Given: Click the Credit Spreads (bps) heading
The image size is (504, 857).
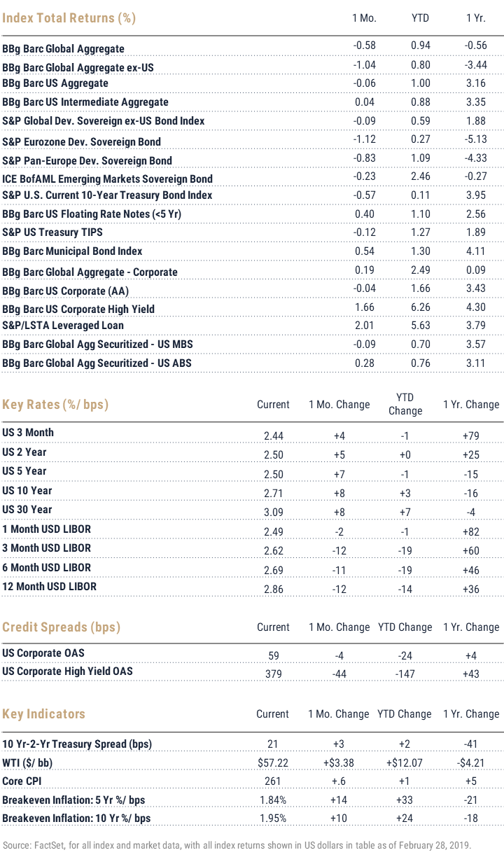Looking at the screenshot, I should 62,627.
